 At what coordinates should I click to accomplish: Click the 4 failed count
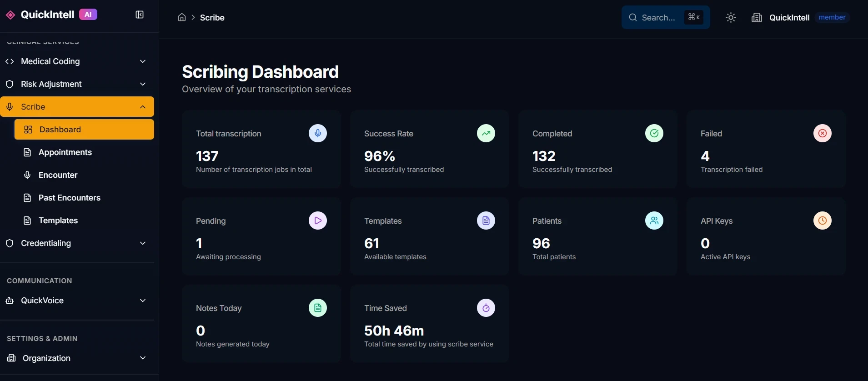point(705,156)
